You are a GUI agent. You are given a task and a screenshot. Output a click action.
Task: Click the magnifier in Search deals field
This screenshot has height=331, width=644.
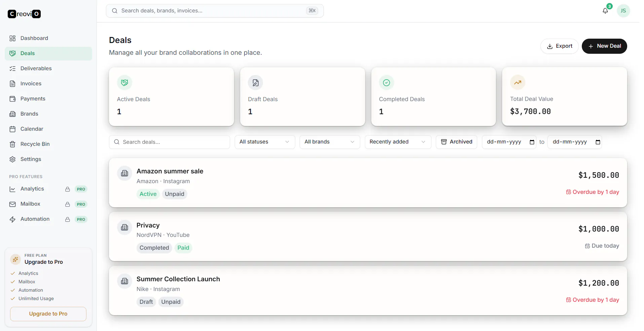coord(117,142)
